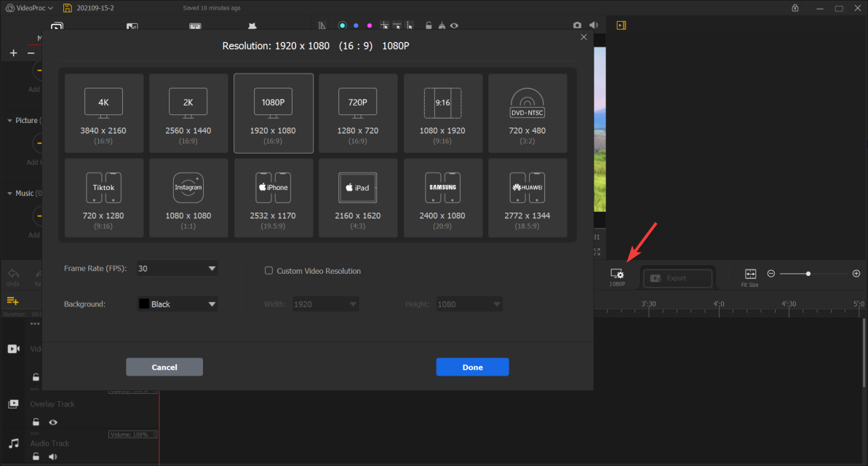This screenshot has width=868, height=466.
Task: Select the Tiktok 720 x 1280 preset
Action: pos(103,198)
